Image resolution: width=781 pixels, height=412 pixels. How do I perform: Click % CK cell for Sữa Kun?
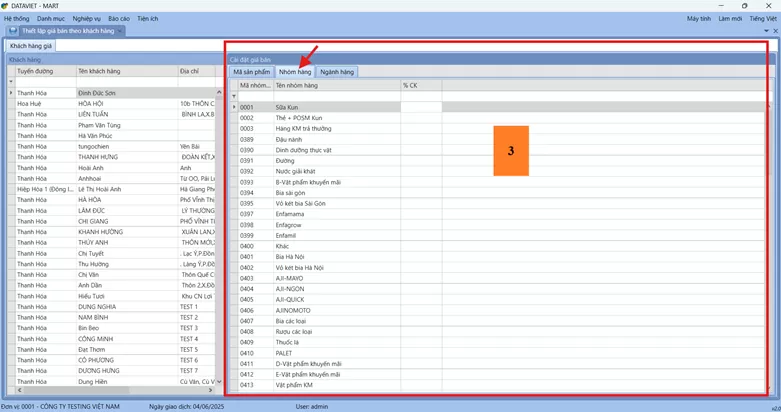pos(421,107)
